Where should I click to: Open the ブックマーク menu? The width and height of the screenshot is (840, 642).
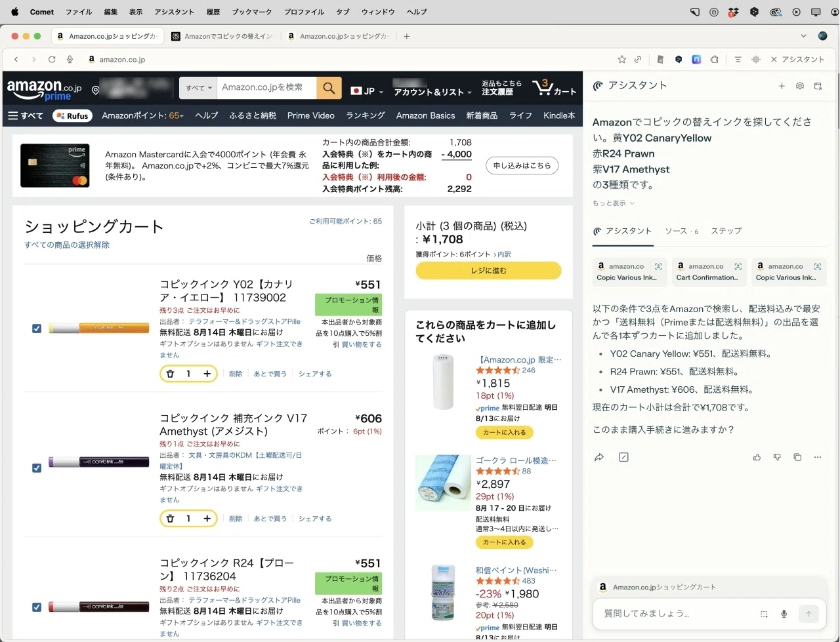251,12
